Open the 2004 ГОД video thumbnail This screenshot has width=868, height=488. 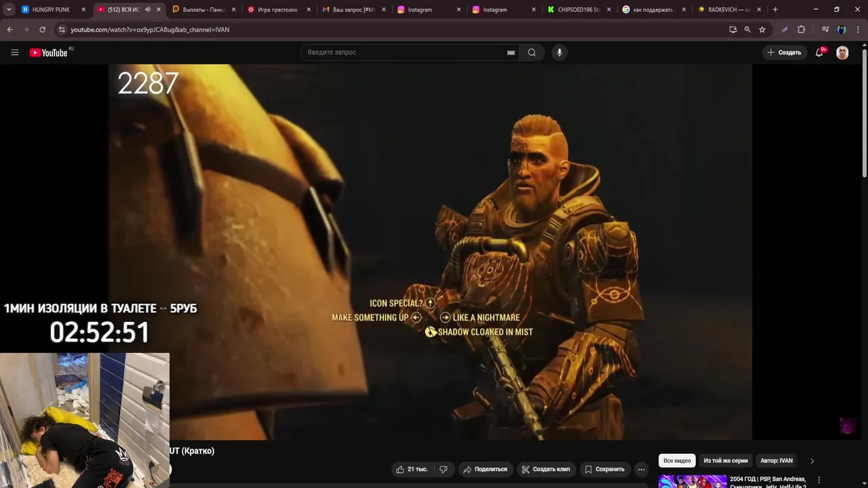(x=692, y=481)
